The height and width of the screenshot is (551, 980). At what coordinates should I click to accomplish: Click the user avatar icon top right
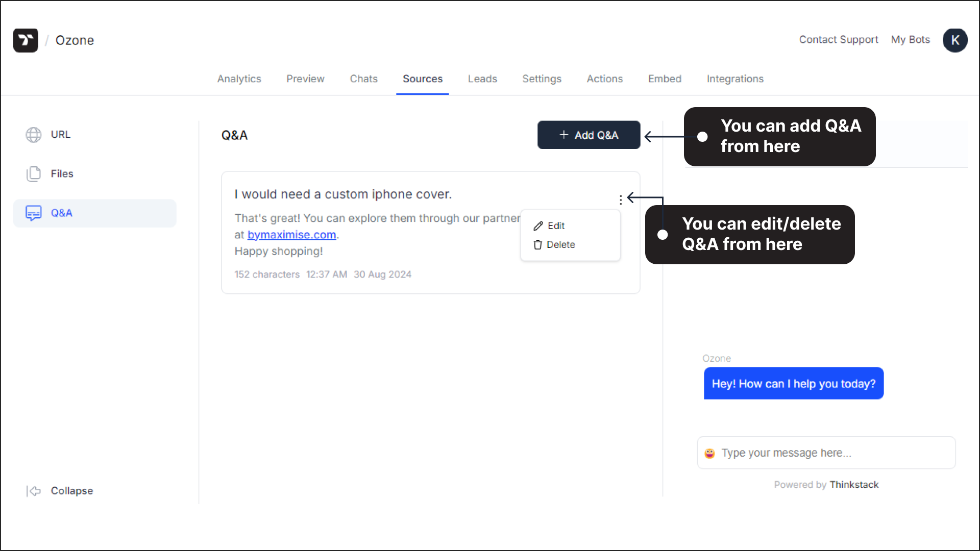[x=955, y=40]
